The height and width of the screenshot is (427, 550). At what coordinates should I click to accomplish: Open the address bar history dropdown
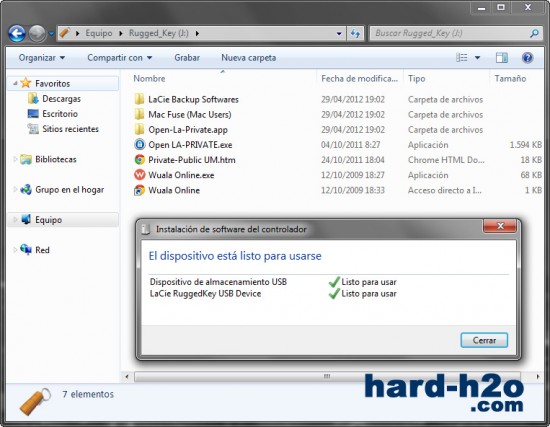[x=339, y=34]
